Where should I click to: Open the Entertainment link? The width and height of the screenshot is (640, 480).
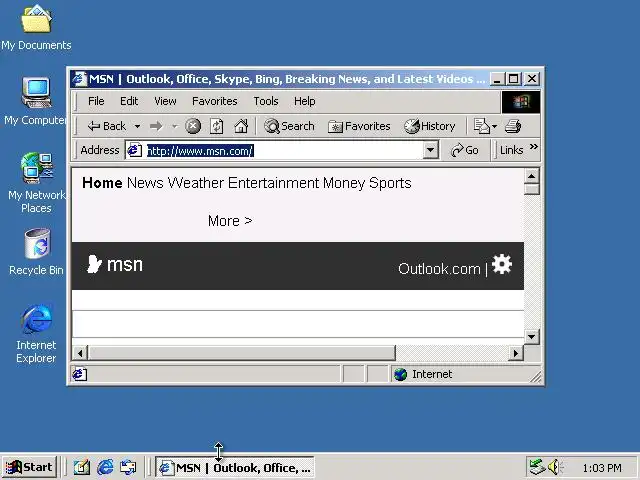point(273,183)
